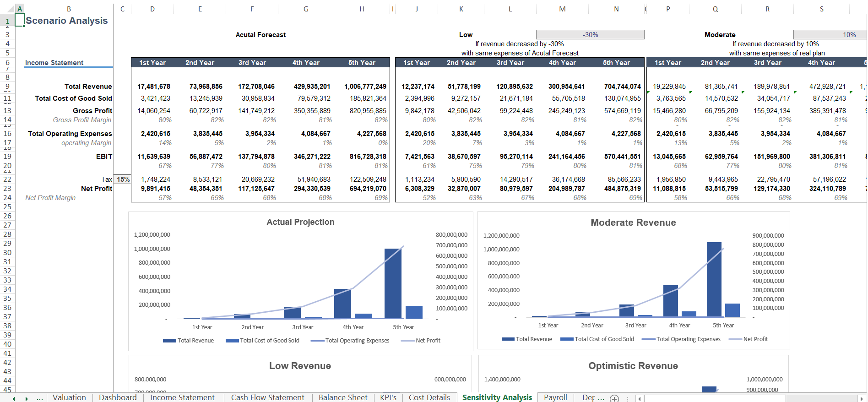Click the Scenario Analysis title cell
This screenshot has height=402, width=868.
pyautogui.click(x=67, y=21)
